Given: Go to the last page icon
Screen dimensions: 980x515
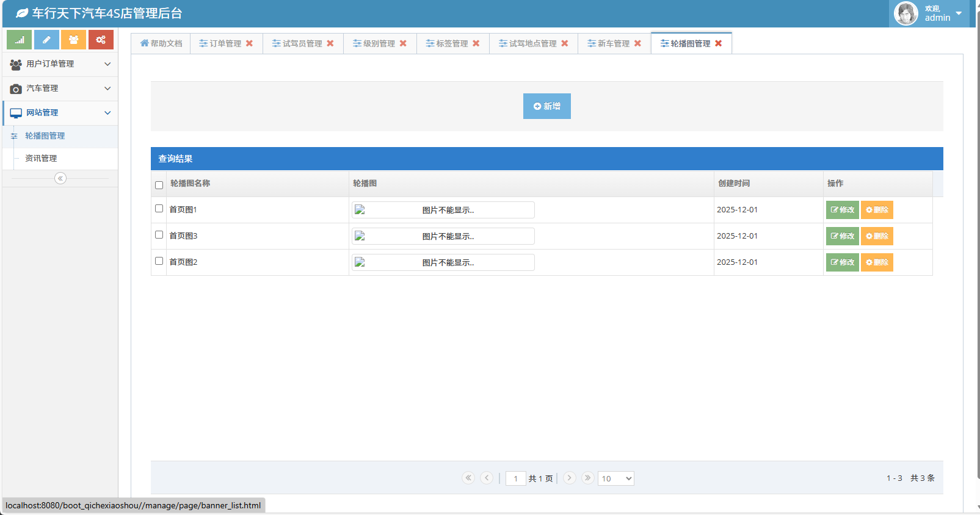Looking at the screenshot, I should coord(587,478).
